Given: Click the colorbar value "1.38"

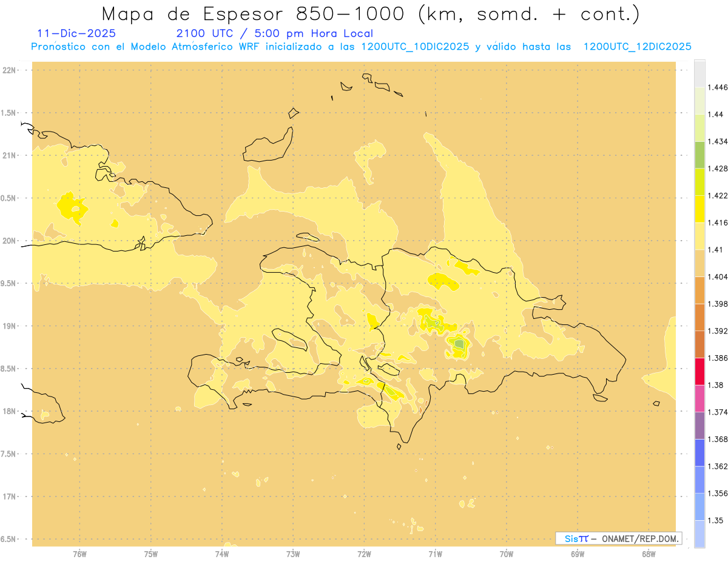Looking at the screenshot, I should pyautogui.click(x=716, y=385).
